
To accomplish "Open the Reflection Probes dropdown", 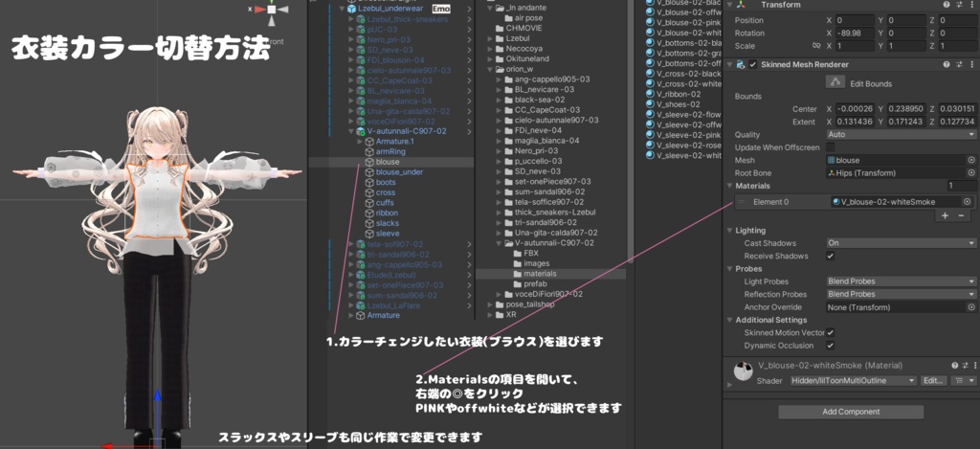I will [901, 295].
